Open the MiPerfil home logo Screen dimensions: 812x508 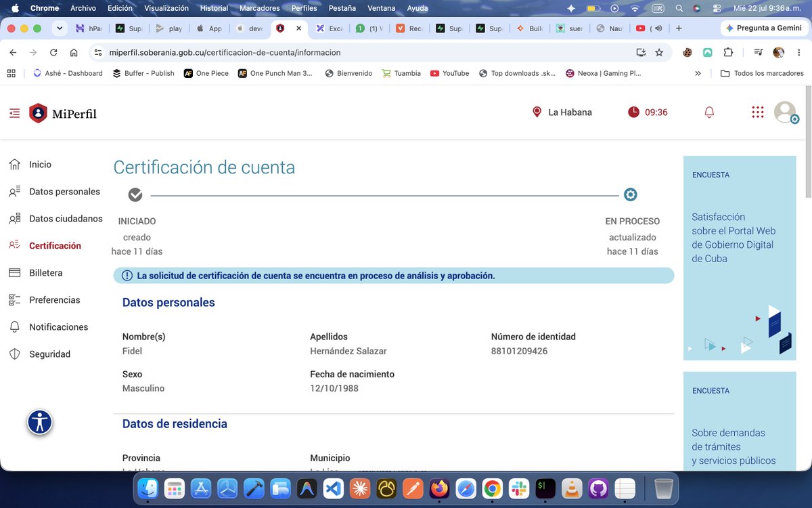click(63, 113)
